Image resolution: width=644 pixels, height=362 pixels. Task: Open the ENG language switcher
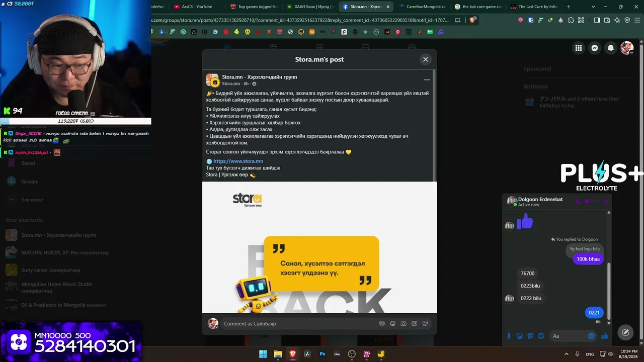coord(590,354)
